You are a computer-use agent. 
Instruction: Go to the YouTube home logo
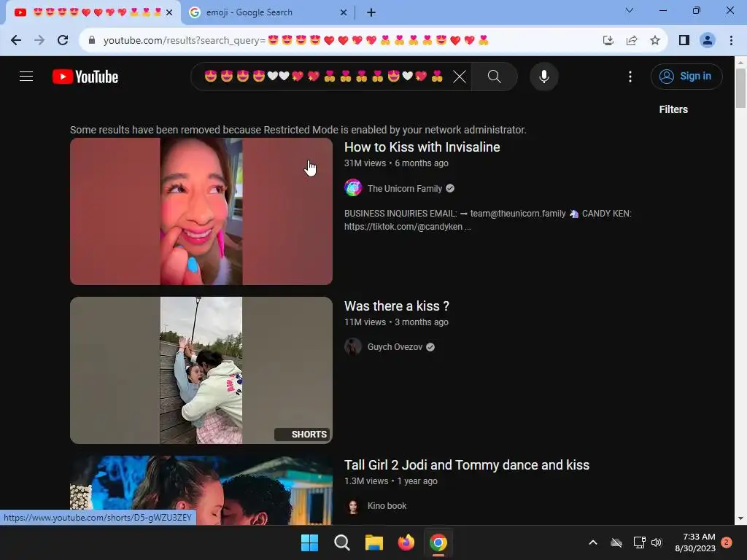85,77
